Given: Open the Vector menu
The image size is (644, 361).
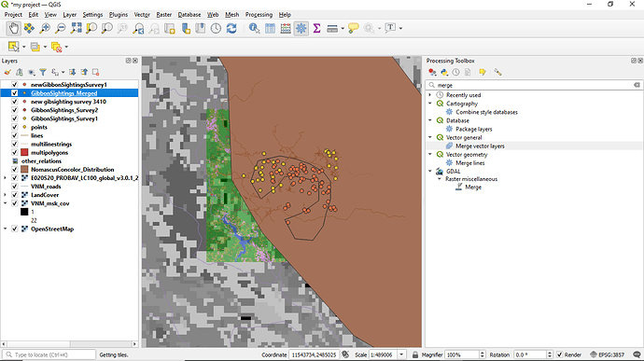Looking at the screenshot, I should [x=142, y=14].
